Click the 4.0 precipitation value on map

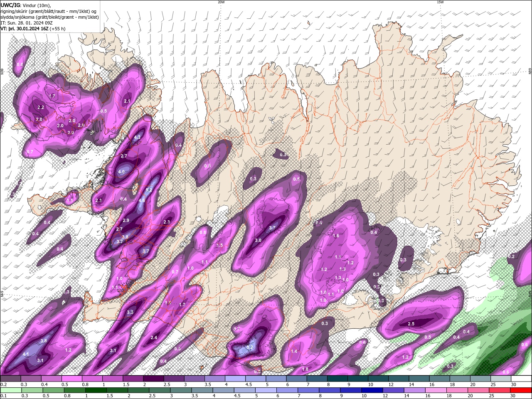pos(121,172)
